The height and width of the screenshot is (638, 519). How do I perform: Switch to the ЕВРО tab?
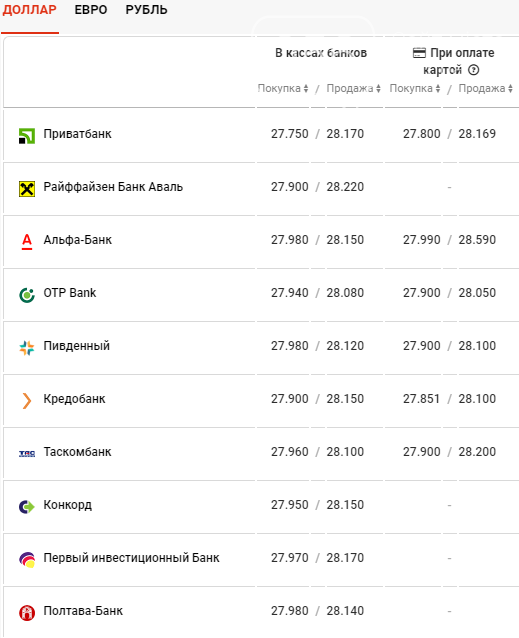pyautogui.click(x=91, y=10)
